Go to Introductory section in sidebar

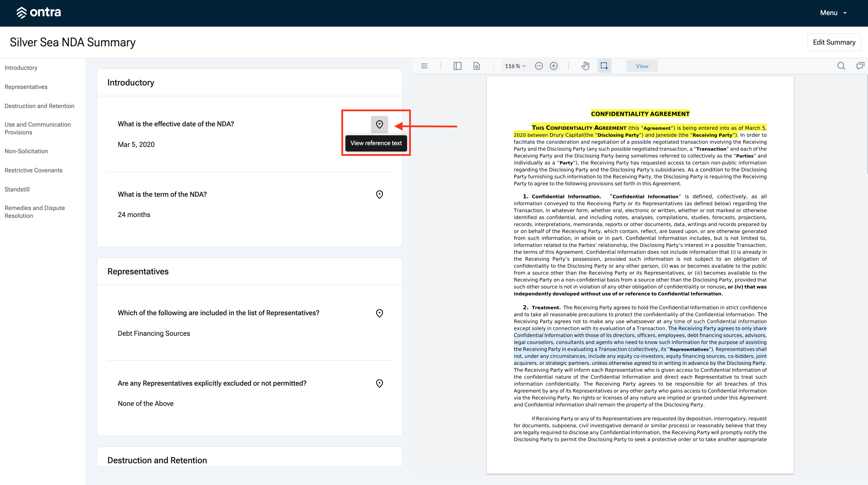click(21, 68)
